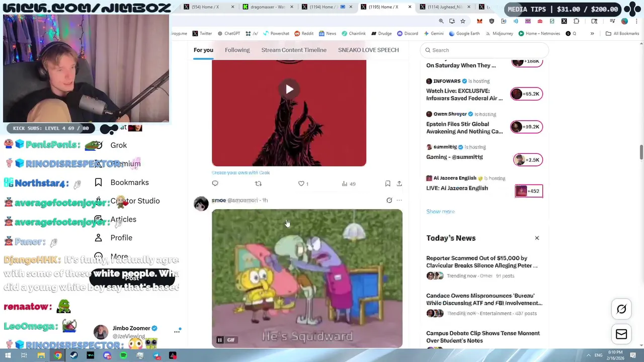Pause the Squidward GIF
The image size is (644, 362).
tap(220, 340)
